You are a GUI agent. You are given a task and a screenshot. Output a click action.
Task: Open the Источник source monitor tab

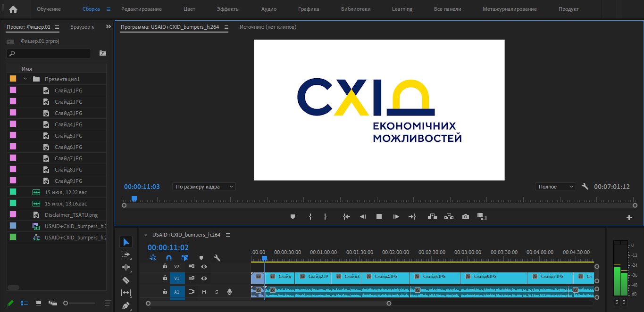[268, 27]
